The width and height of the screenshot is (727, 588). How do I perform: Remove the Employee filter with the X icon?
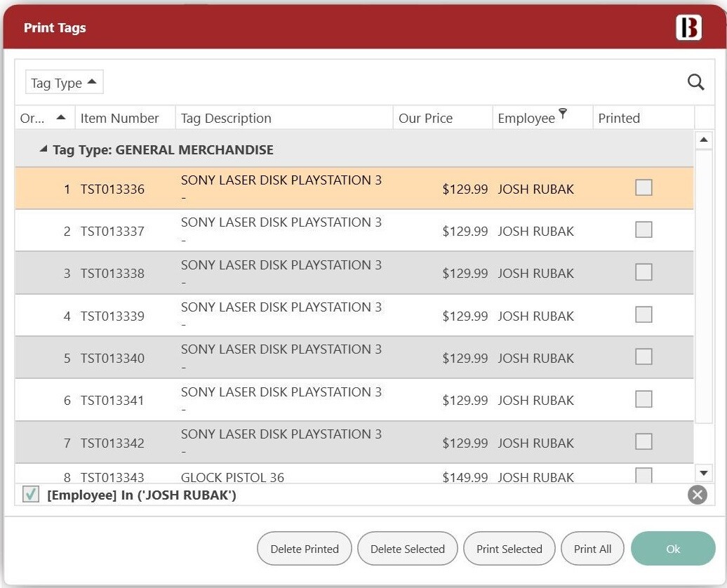[x=698, y=495]
